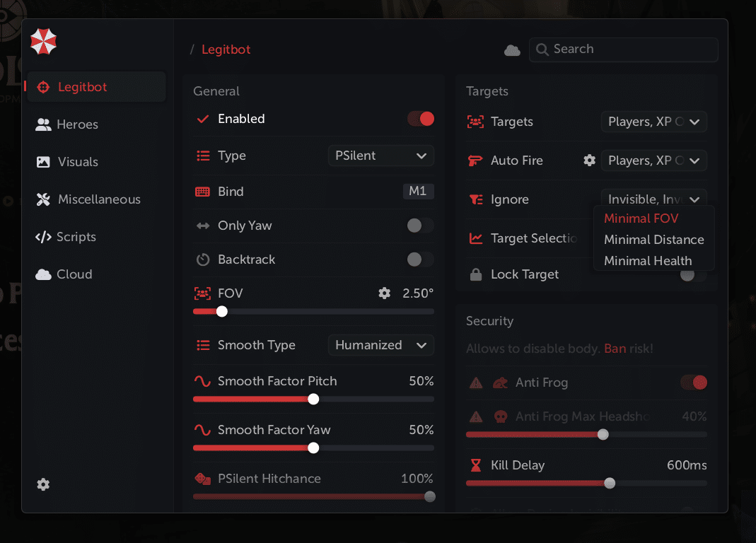Open settings gear at sidebar bottom

pyautogui.click(x=44, y=484)
